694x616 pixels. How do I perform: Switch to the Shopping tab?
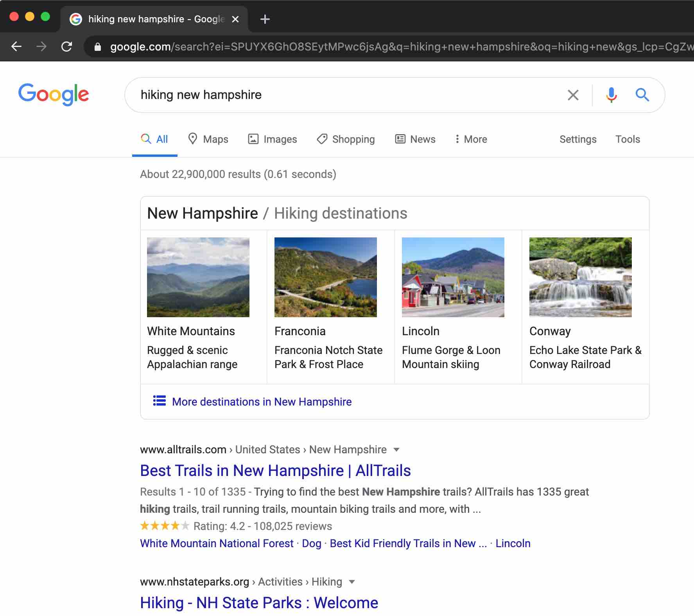[x=346, y=139]
